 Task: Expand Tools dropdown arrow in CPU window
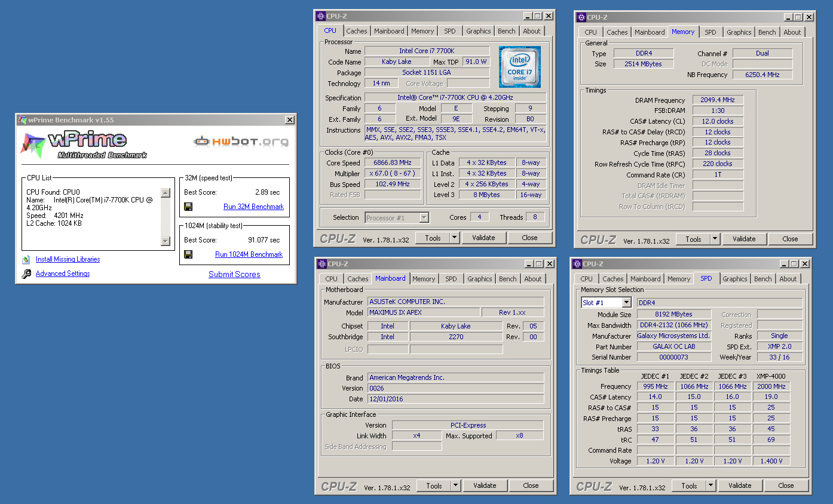coord(454,238)
